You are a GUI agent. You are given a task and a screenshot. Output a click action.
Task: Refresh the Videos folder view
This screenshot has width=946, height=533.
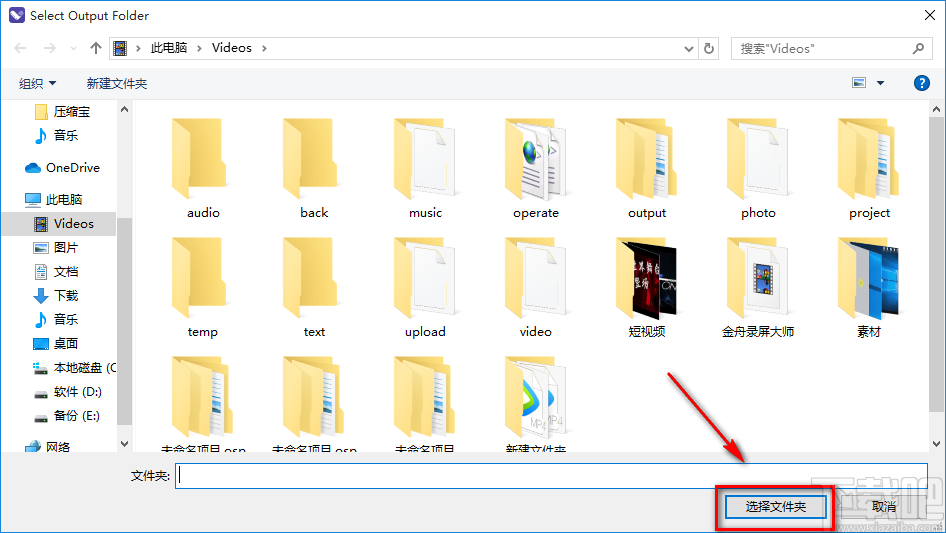[x=709, y=48]
